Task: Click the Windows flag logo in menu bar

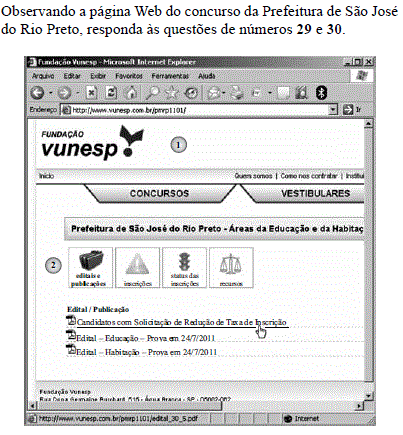Action: [x=362, y=76]
